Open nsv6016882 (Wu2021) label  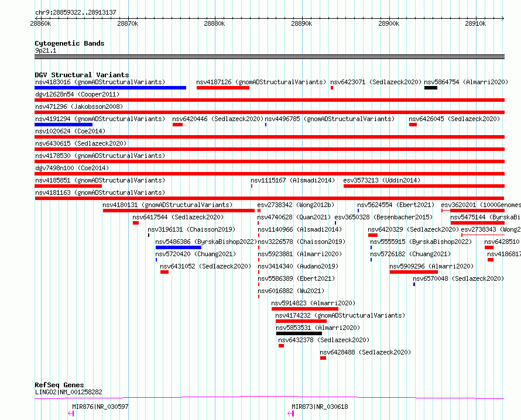pyautogui.click(x=291, y=291)
